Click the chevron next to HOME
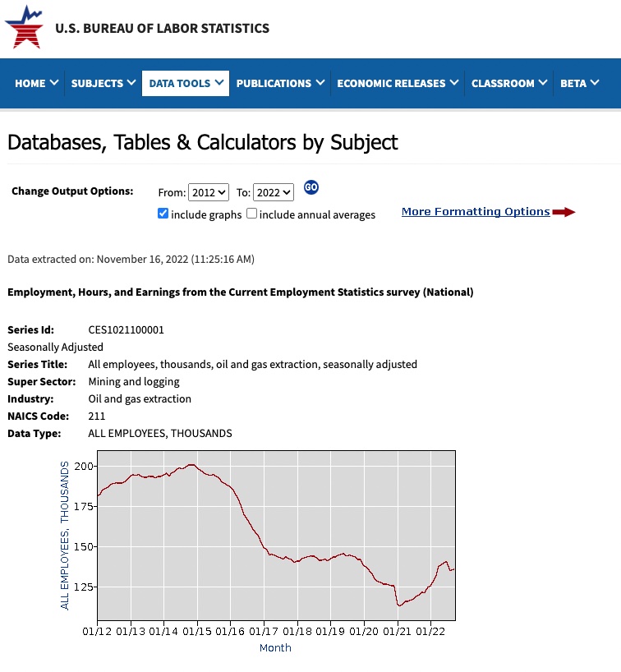 pyautogui.click(x=54, y=83)
